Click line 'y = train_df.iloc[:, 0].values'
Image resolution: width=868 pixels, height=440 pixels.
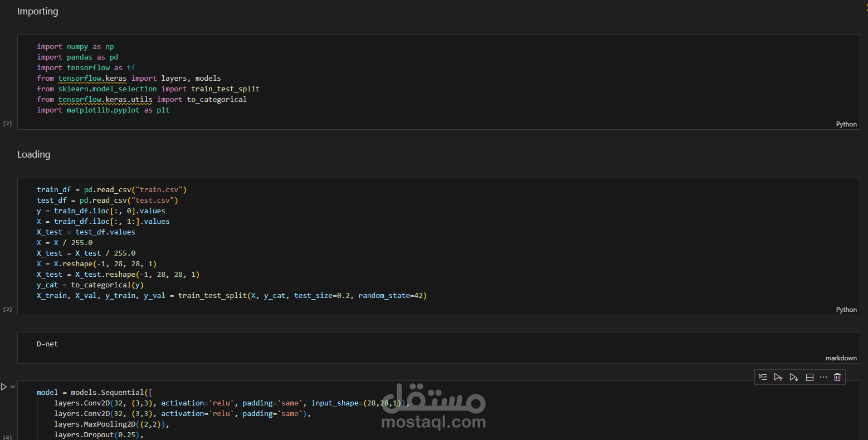coord(101,211)
